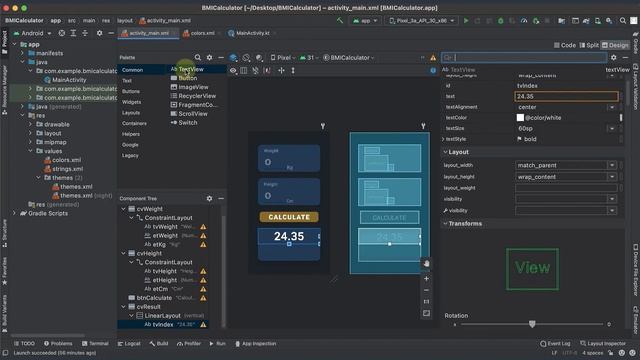Minimize the Palette panel

tap(221, 58)
